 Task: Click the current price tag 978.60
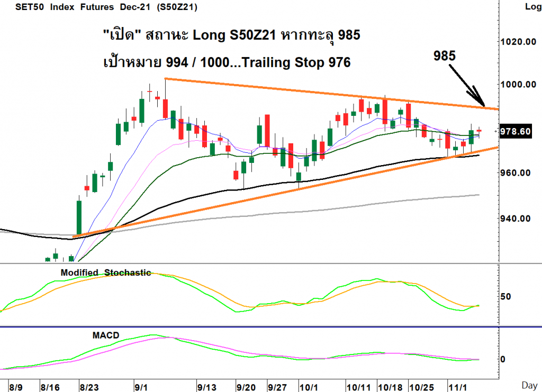[x=516, y=132]
